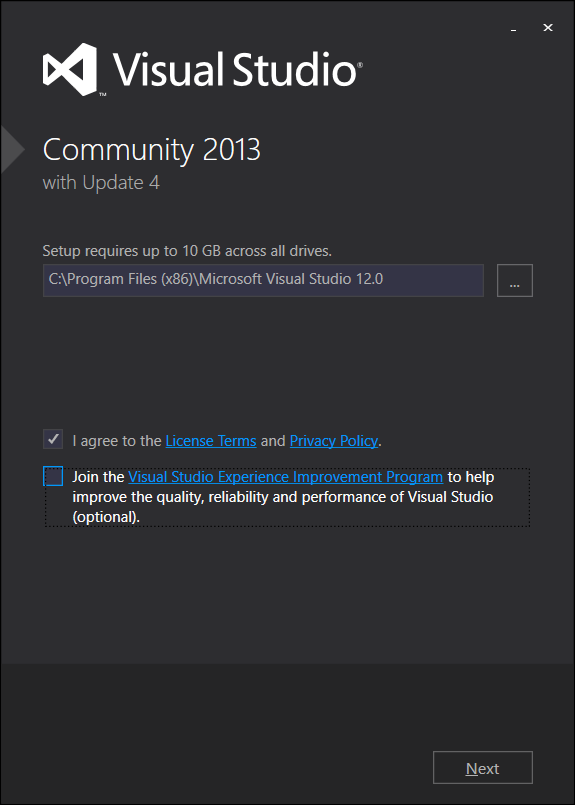This screenshot has height=805, width=575.
Task: Open the Privacy Policy link
Action: click(334, 441)
